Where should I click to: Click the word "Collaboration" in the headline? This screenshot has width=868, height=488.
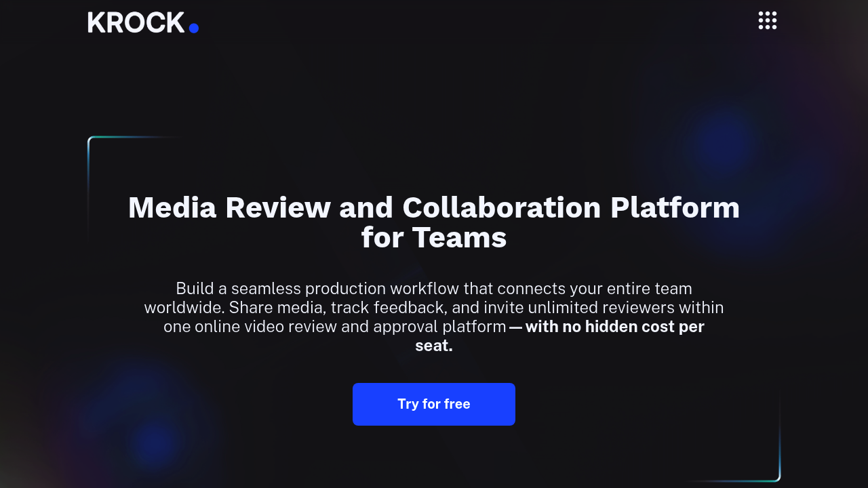[x=501, y=207]
